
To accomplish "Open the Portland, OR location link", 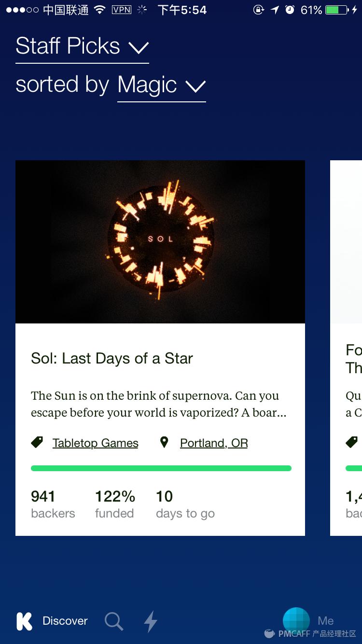I will coord(213,443).
